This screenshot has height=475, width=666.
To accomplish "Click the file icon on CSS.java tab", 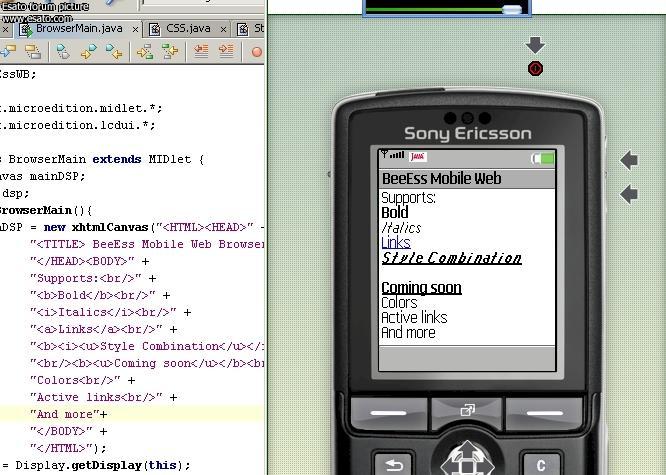I will [155, 30].
